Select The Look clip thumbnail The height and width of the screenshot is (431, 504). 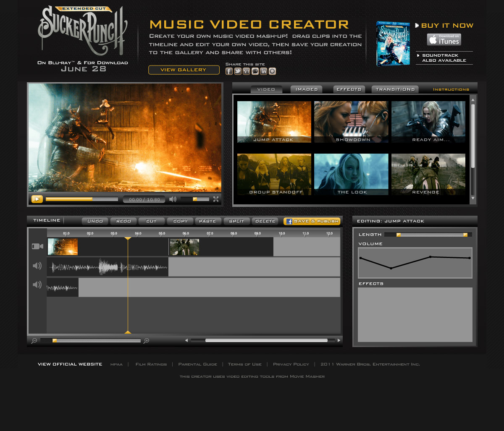pyautogui.click(x=351, y=174)
